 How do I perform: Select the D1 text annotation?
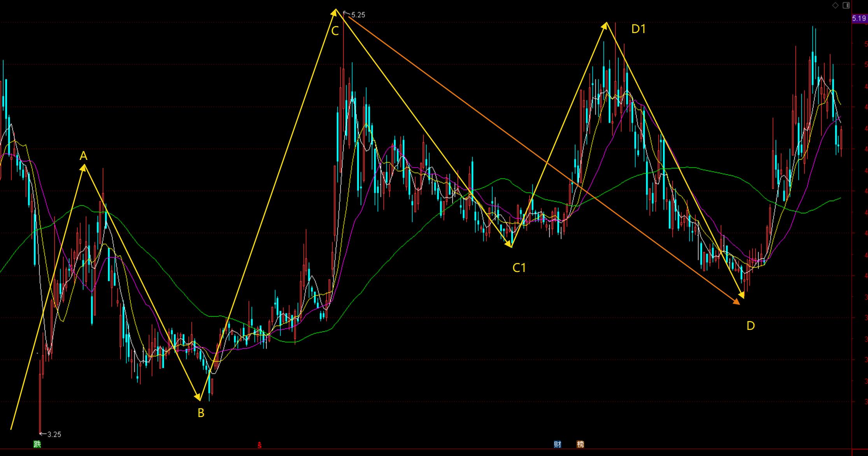638,29
